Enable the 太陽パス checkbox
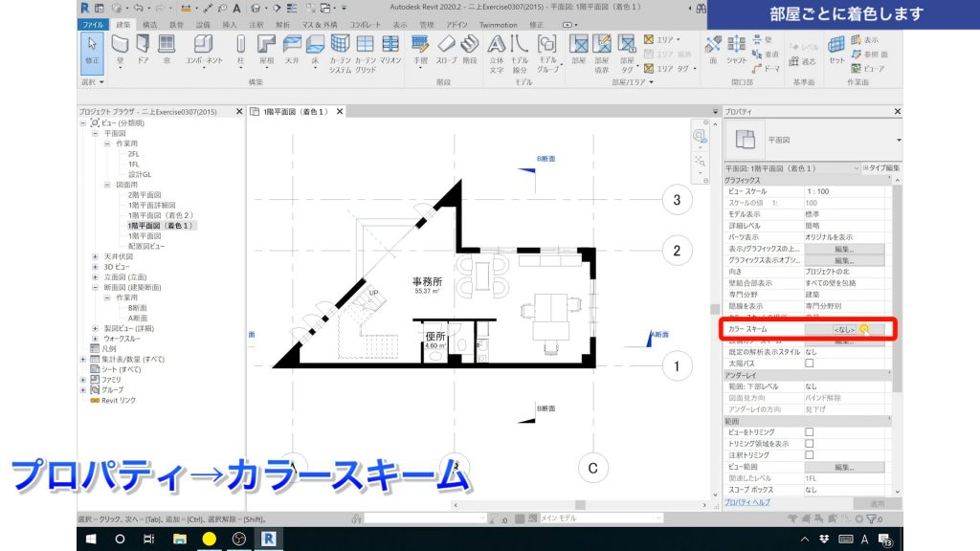 (x=810, y=364)
